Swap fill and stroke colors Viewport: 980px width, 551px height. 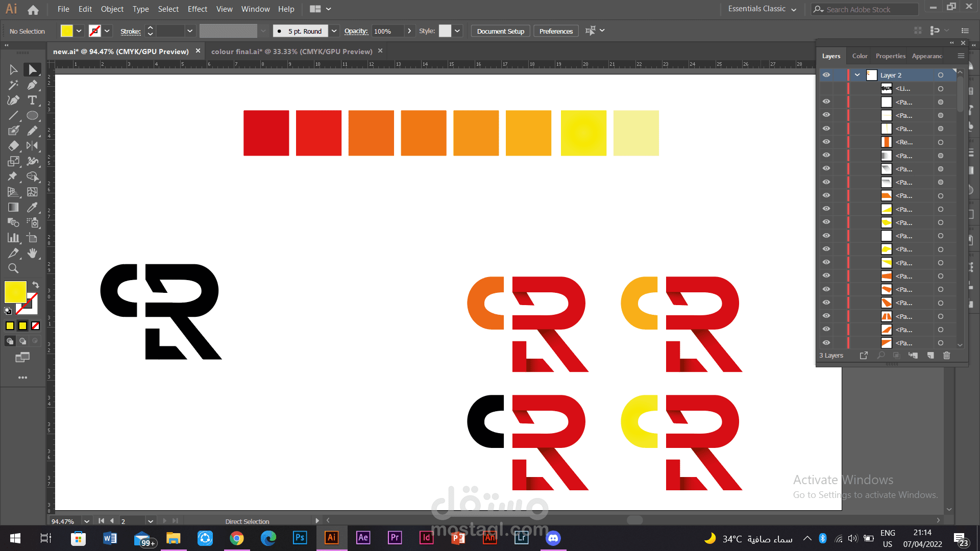pos(35,285)
